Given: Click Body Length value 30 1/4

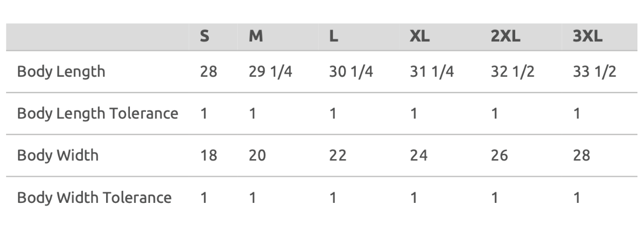Looking at the screenshot, I should click(351, 72).
